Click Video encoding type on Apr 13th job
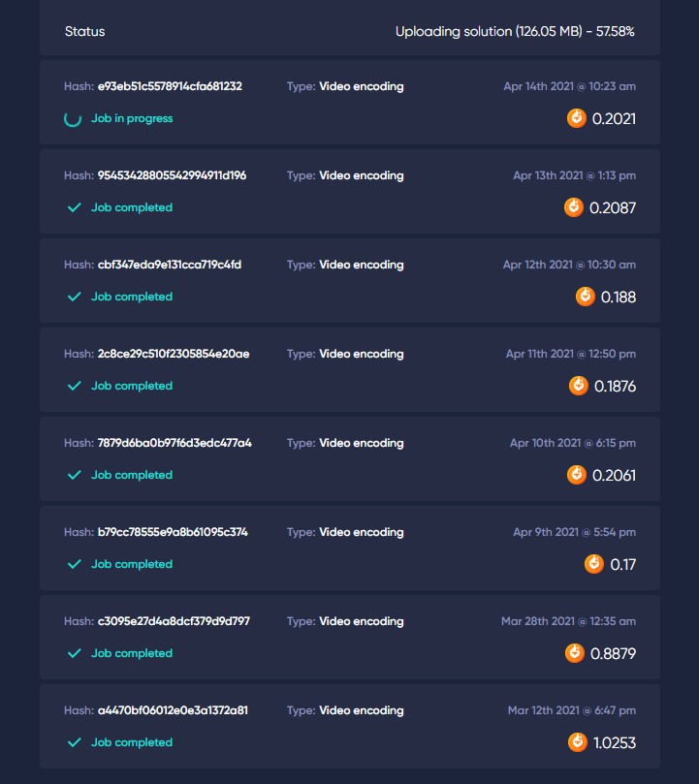The width and height of the screenshot is (699, 784). pos(362,175)
